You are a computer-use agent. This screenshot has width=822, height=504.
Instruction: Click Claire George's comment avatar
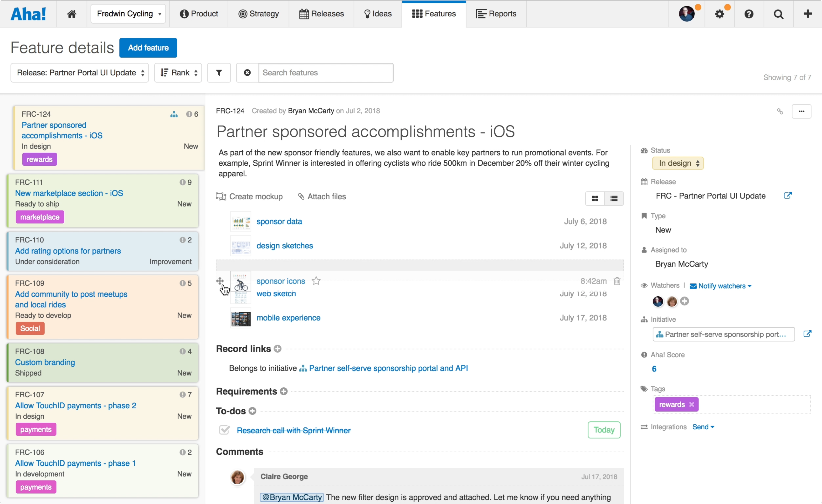[237, 477]
